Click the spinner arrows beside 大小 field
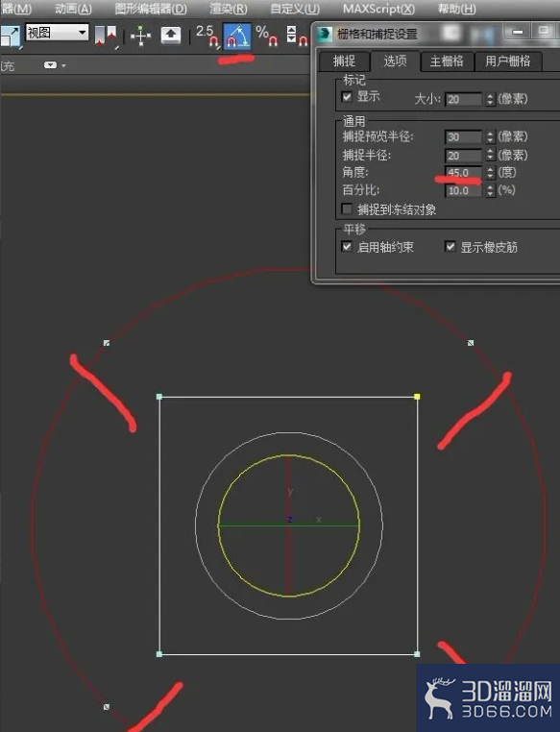 490,99
